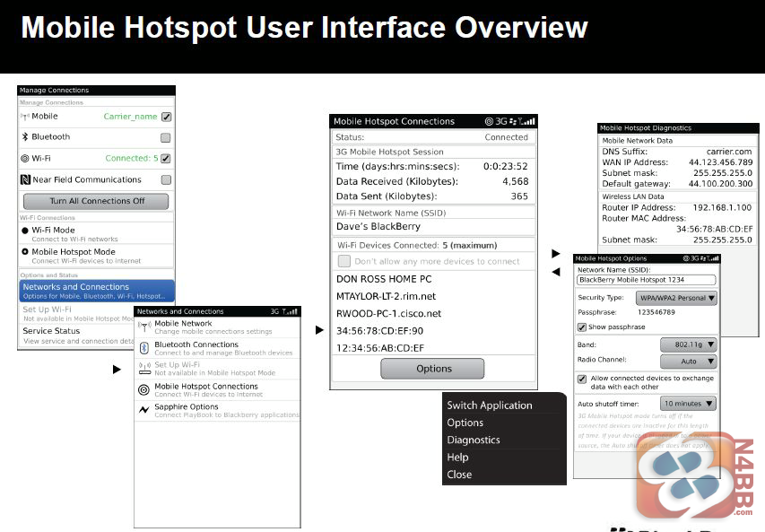Click signal indicator in Mobile Hotspot Options header
The image size is (765, 532).
[x=713, y=258]
